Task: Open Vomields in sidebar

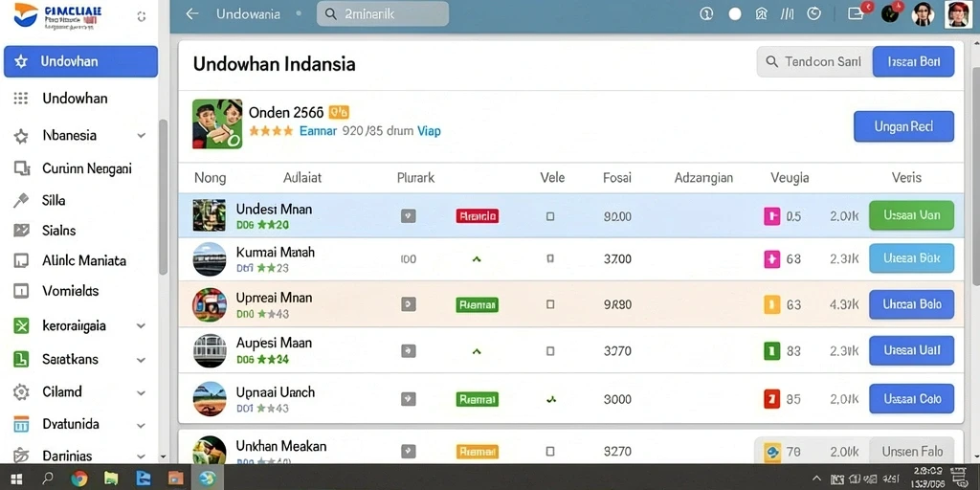Action: pos(71,291)
